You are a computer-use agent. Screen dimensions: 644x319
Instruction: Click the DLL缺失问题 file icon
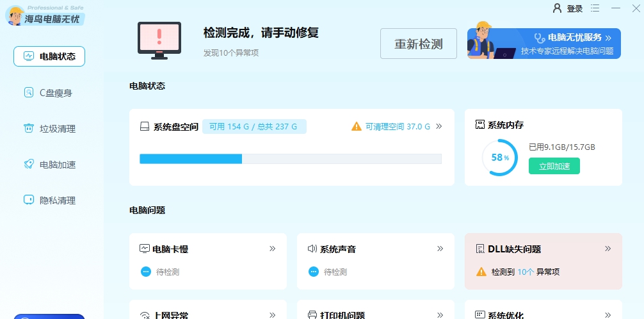click(480, 249)
